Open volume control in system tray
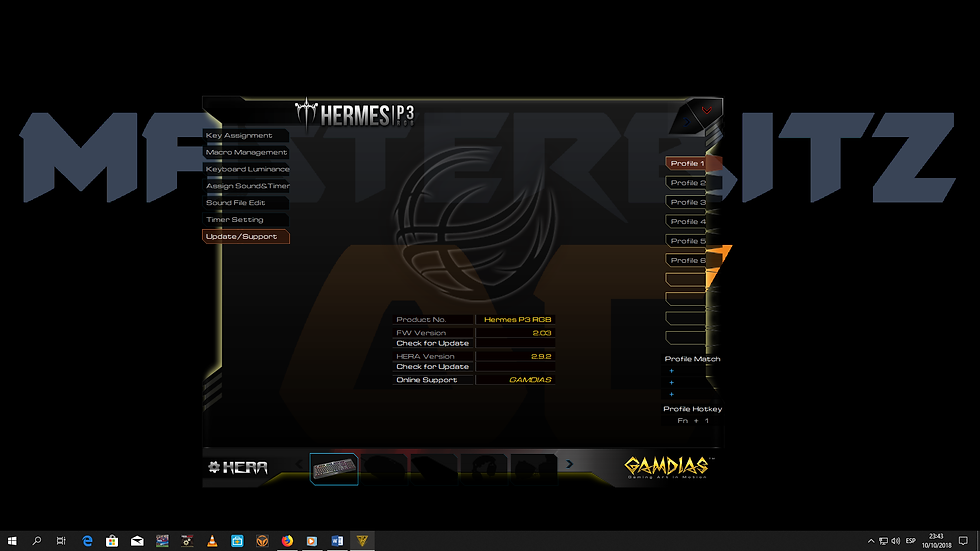This screenshot has height=551, width=980. click(896, 541)
